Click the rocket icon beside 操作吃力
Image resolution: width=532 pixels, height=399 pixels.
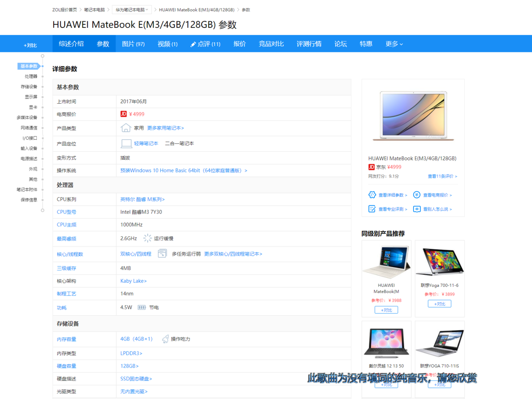click(x=165, y=339)
